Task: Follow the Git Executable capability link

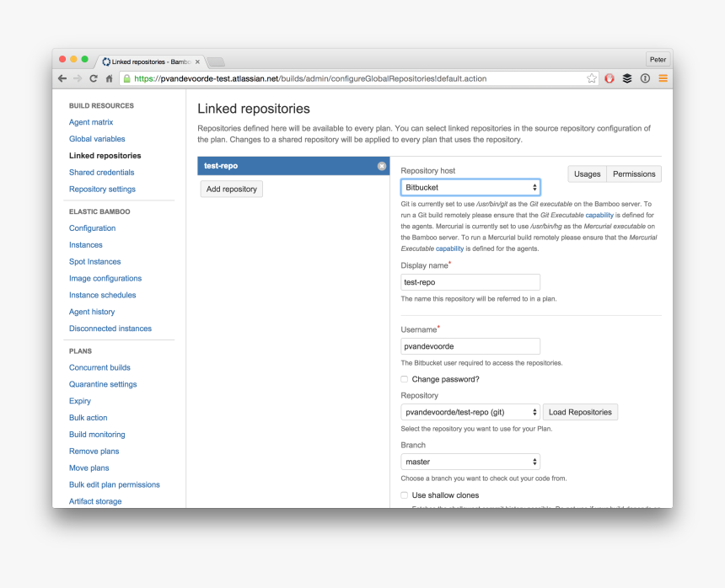Action: 599,216
